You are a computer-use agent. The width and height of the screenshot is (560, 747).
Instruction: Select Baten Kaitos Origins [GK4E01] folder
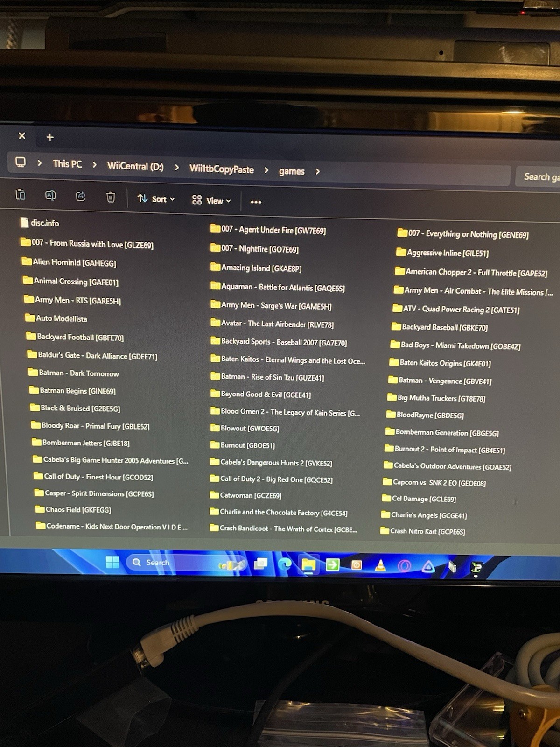440,363
